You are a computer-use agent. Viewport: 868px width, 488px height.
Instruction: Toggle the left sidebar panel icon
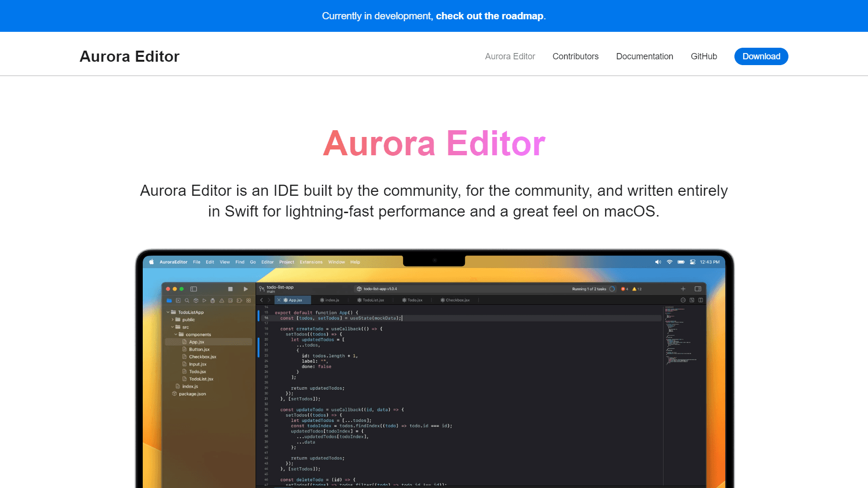193,289
